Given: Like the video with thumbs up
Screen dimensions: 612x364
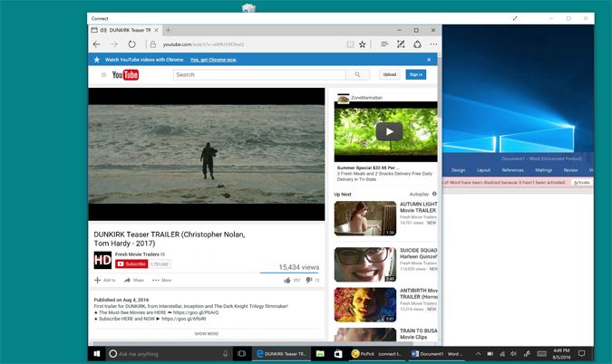Looking at the screenshot, I should pos(287,280).
